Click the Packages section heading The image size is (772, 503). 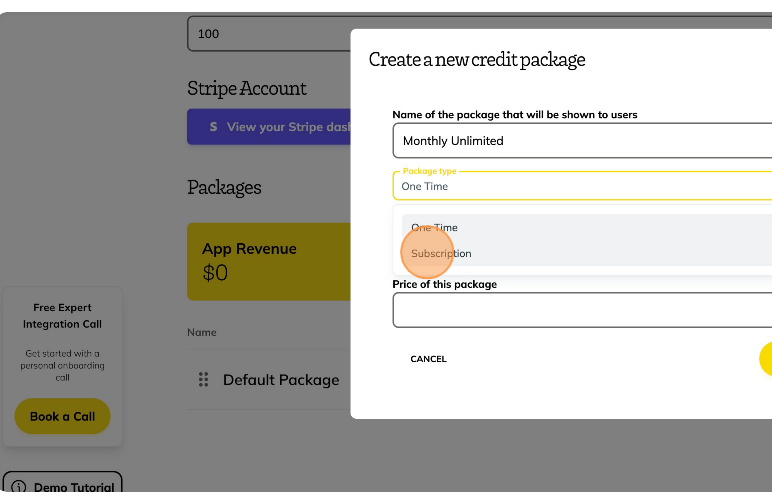[224, 188]
